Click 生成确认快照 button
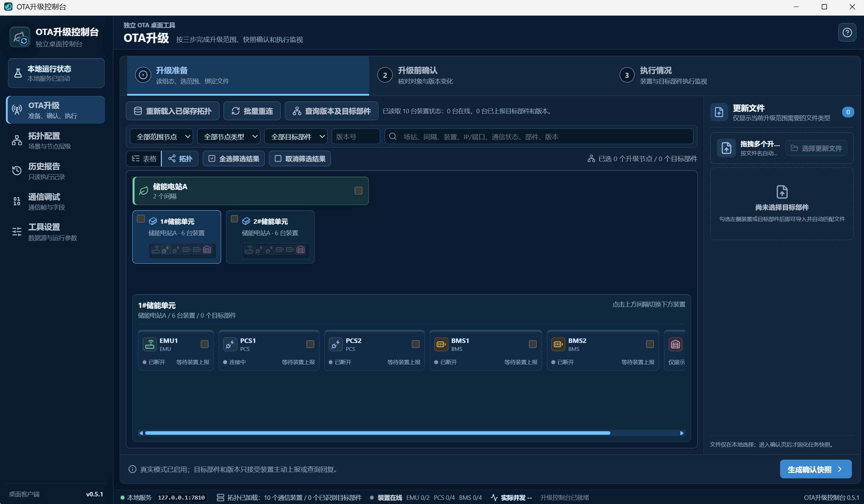The width and height of the screenshot is (864, 504). tap(816, 469)
